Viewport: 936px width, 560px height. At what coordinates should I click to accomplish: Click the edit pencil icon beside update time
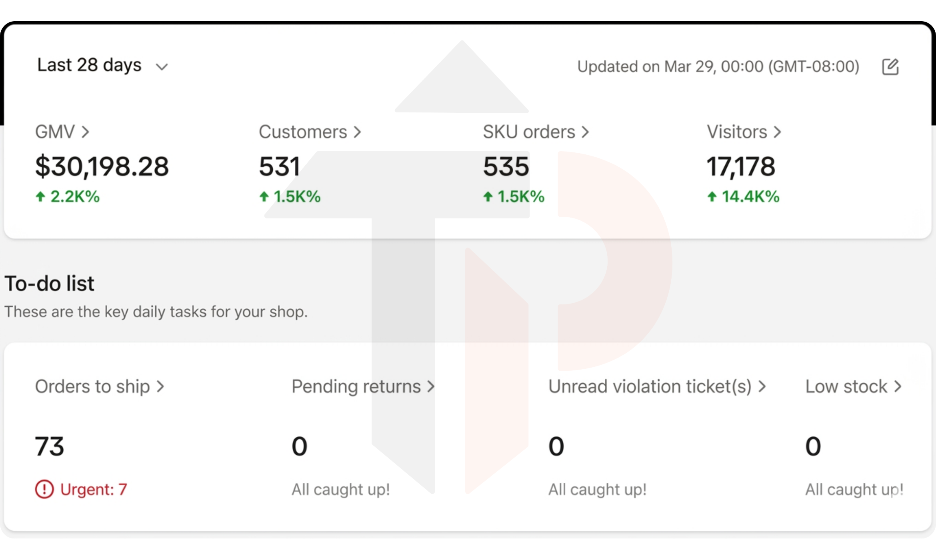[890, 67]
